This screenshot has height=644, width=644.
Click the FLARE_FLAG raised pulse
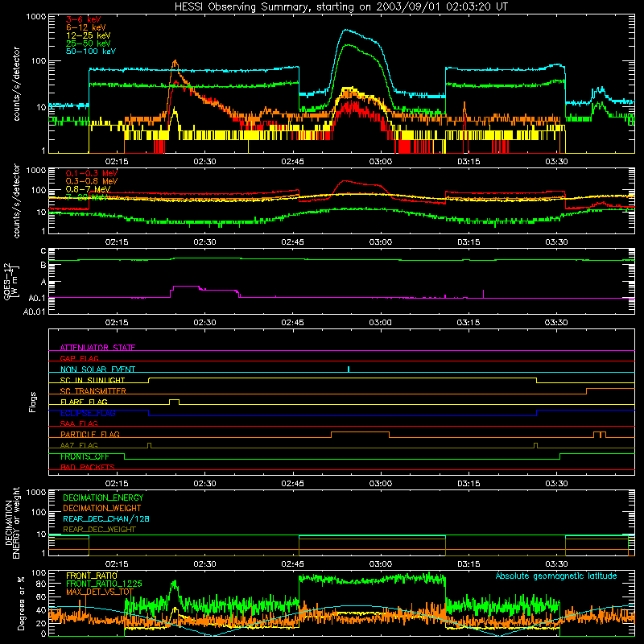click(x=174, y=402)
